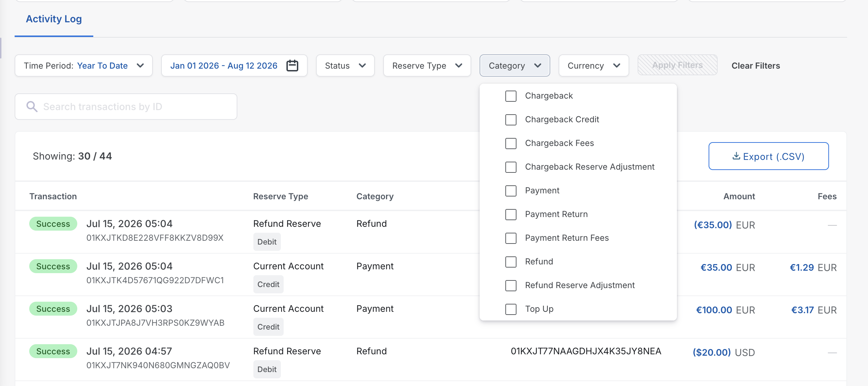The image size is (868, 386).
Task: Open the date range Jan 01 - Aug 12 picker
Action: pos(234,65)
